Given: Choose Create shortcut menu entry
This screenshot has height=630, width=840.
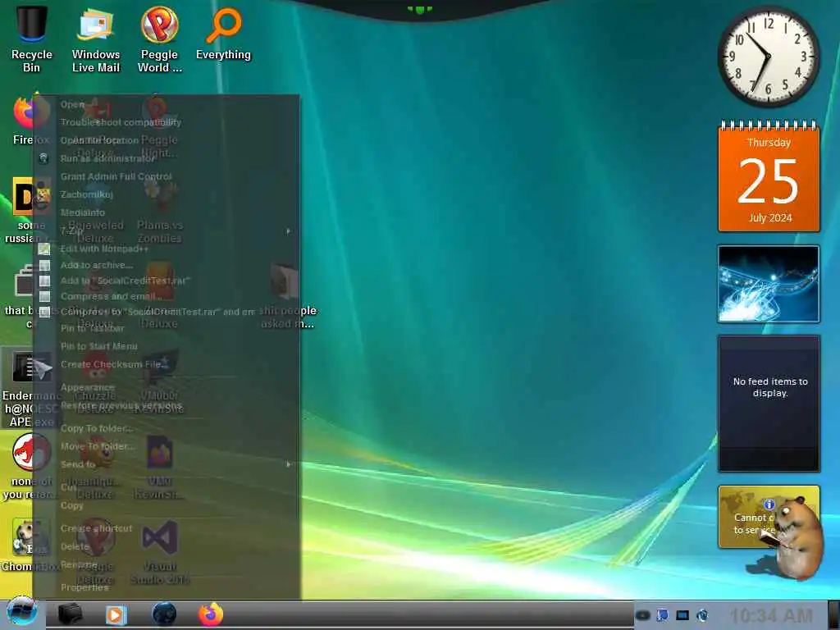Looking at the screenshot, I should 166,528.
